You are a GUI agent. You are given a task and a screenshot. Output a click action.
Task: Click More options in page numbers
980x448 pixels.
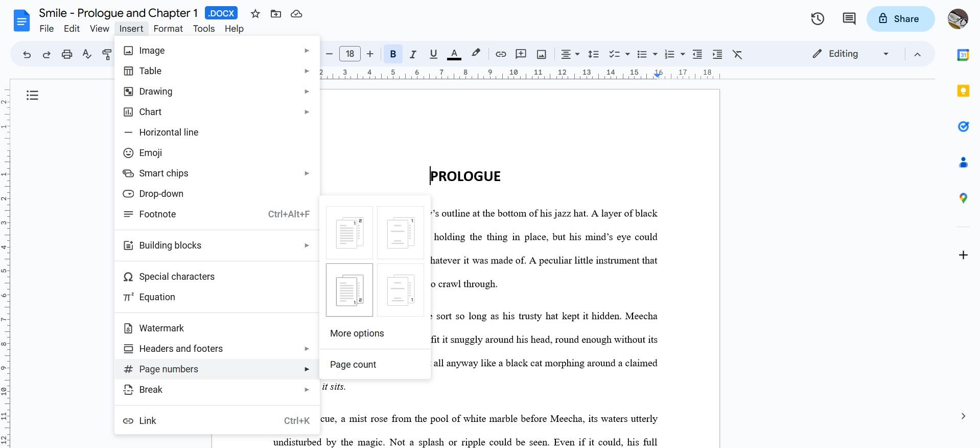click(357, 333)
